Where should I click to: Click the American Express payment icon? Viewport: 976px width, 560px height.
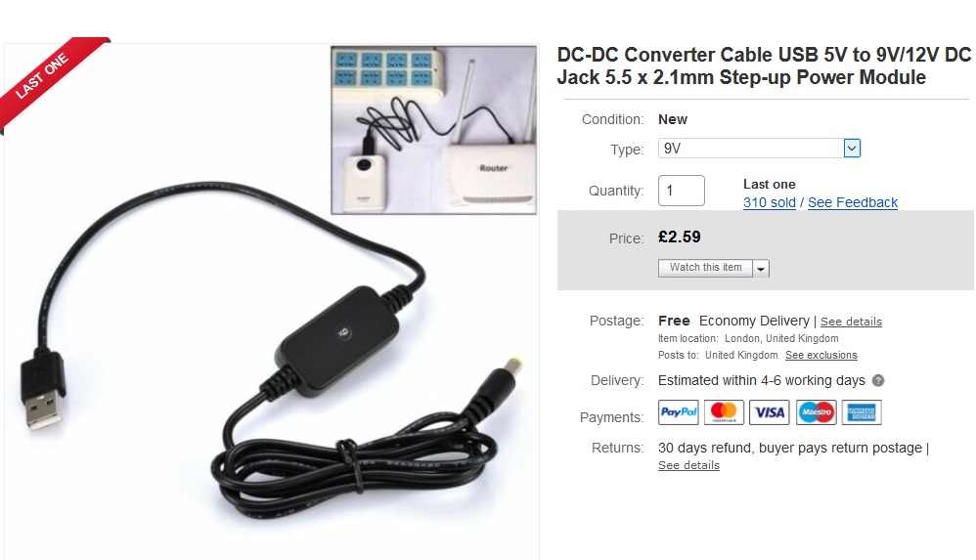(862, 412)
